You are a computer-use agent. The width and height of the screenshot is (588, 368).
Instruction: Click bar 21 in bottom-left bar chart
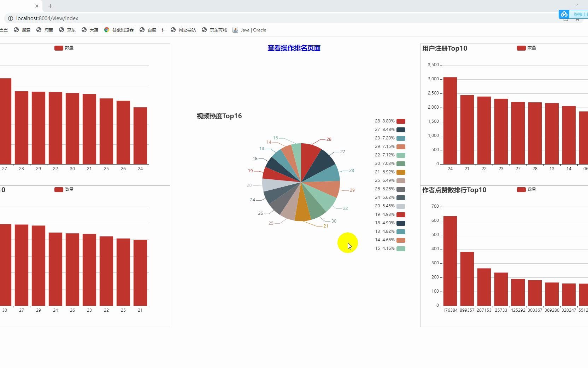pyautogui.click(x=140, y=273)
